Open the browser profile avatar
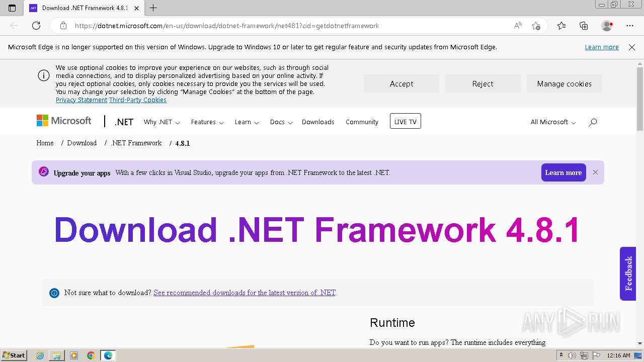The width and height of the screenshot is (644, 362). click(x=607, y=26)
